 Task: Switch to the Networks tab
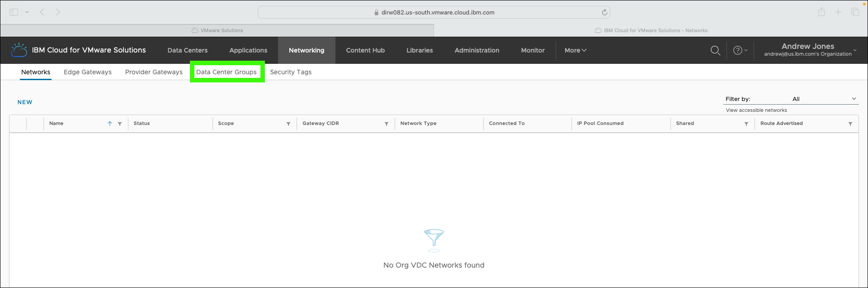36,72
